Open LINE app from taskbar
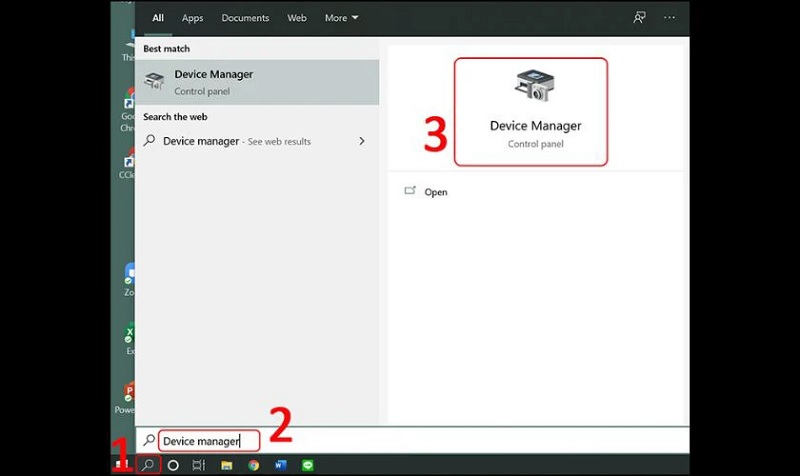This screenshot has width=800, height=476. (308, 465)
